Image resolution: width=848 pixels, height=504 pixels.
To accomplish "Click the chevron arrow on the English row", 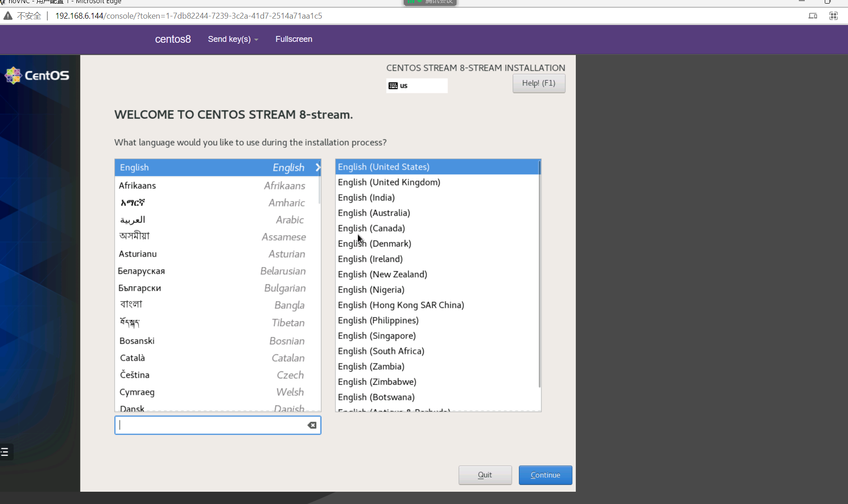I will point(318,167).
